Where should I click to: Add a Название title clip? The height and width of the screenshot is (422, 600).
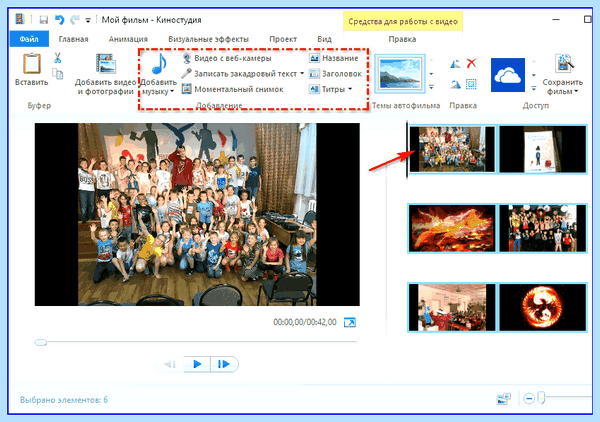coord(334,58)
